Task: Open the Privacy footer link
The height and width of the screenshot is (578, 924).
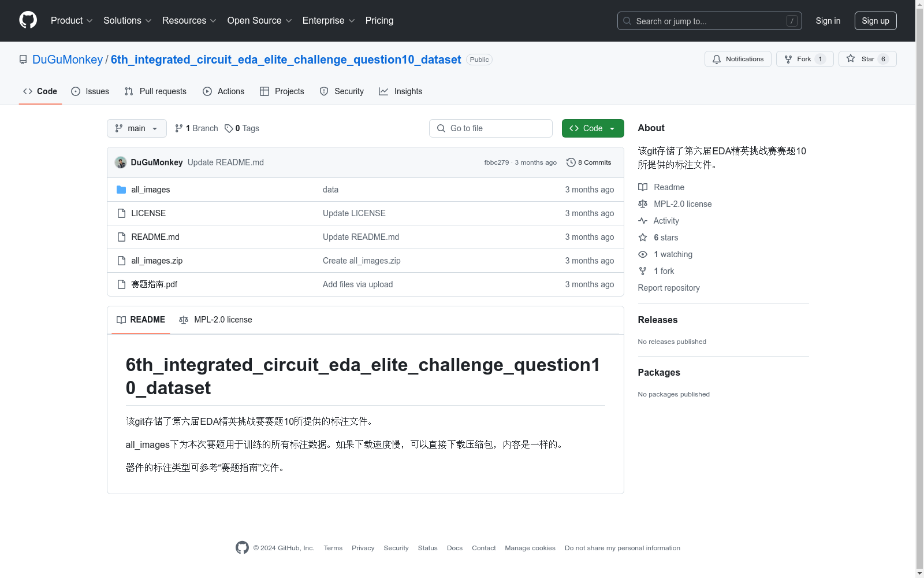Action: pyautogui.click(x=363, y=548)
